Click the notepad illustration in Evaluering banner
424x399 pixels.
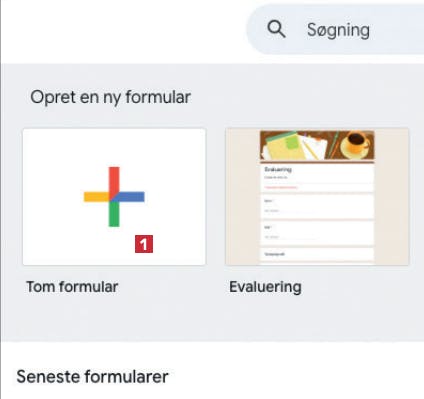click(x=284, y=145)
